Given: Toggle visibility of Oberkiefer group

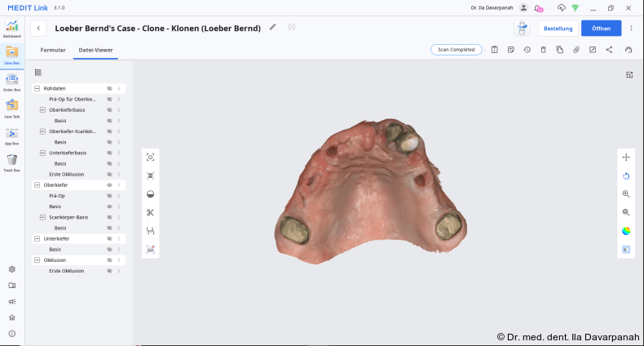Looking at the screenshot, I should (109, 185).
